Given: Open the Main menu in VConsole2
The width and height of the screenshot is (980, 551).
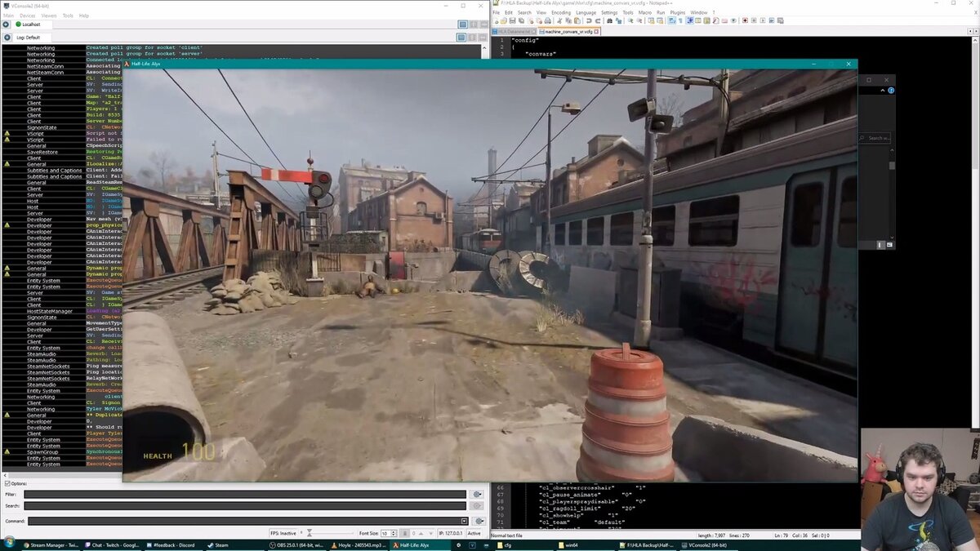Looking at the screenshot, I should [9, 16].
